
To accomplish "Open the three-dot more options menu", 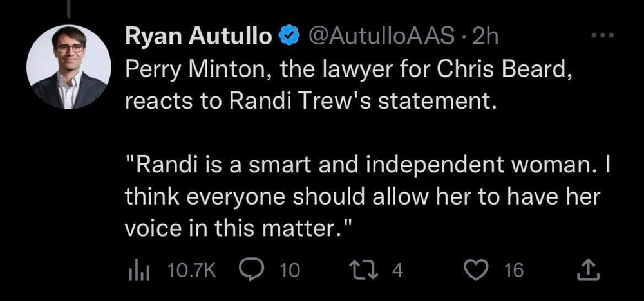I will (605, 36).
